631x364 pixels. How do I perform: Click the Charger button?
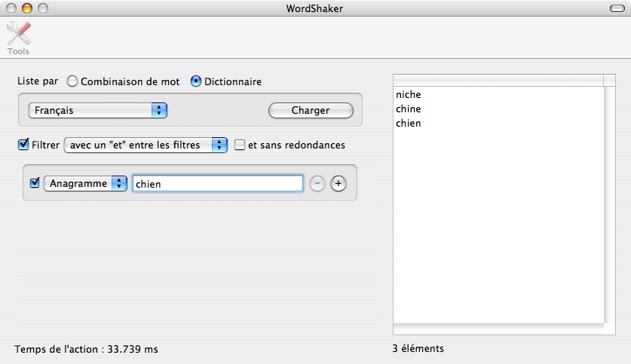pyautogui.click(x=311, y=110)
